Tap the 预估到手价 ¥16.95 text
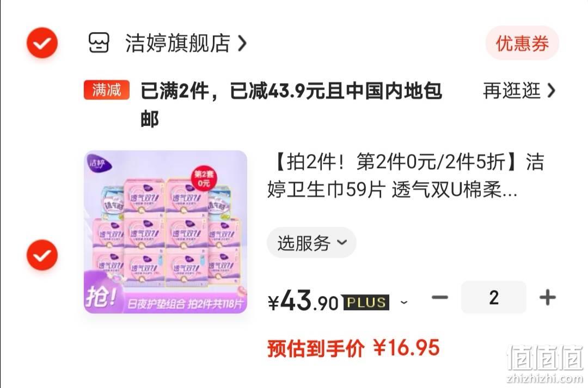Image resolution: width=588 pixels, height=388 pixels. pos(353,348)
